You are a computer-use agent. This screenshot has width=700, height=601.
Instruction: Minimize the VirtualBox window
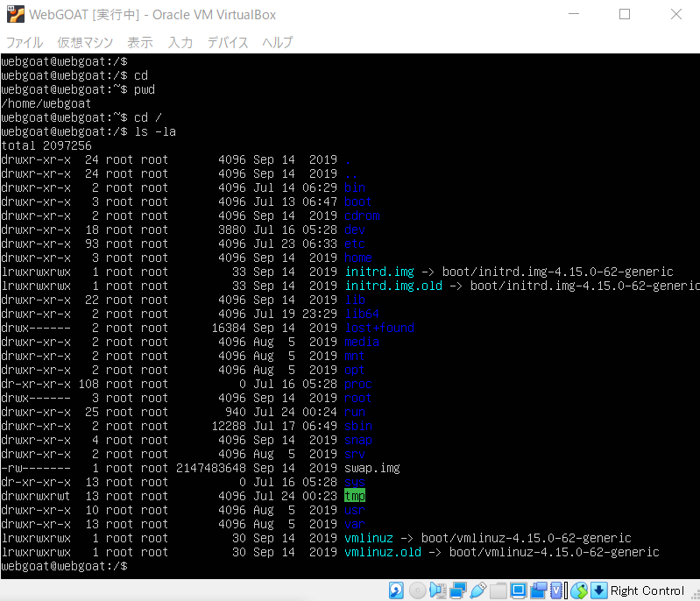point(574,14)
